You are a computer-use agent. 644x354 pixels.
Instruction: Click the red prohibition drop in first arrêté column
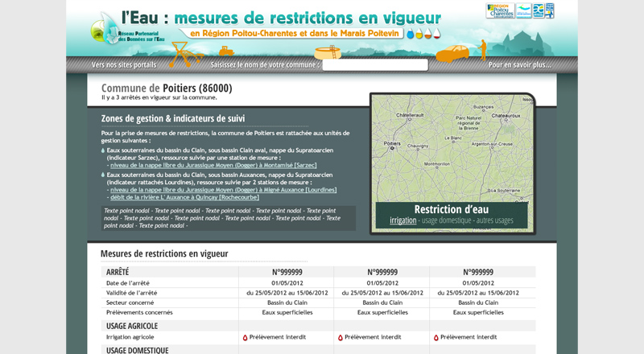coord(246,338)
